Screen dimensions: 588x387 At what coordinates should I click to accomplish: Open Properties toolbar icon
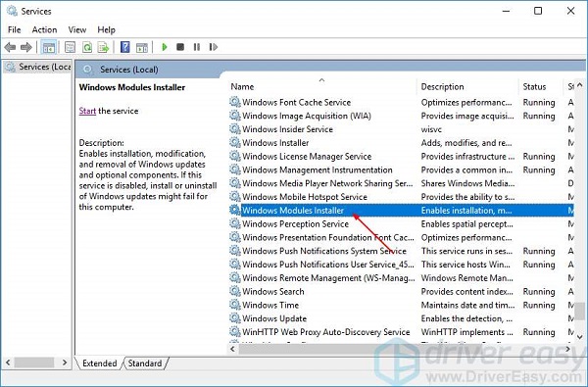[71, 47]
